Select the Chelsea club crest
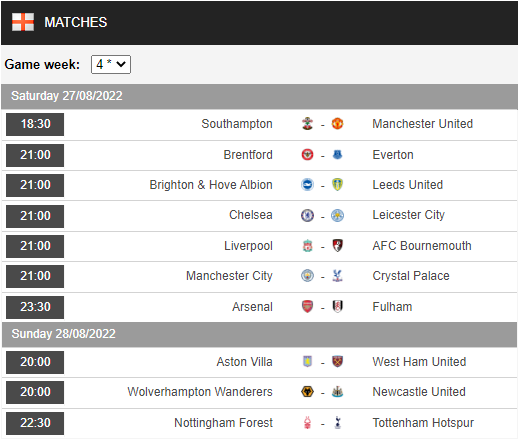518x439 pixels. pyautogui.click(x=307, y=215)
